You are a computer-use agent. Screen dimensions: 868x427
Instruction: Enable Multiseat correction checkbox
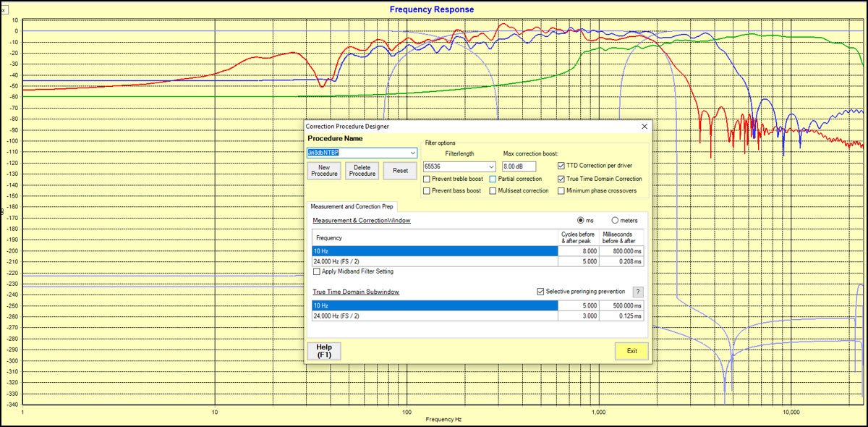point(493,191)
